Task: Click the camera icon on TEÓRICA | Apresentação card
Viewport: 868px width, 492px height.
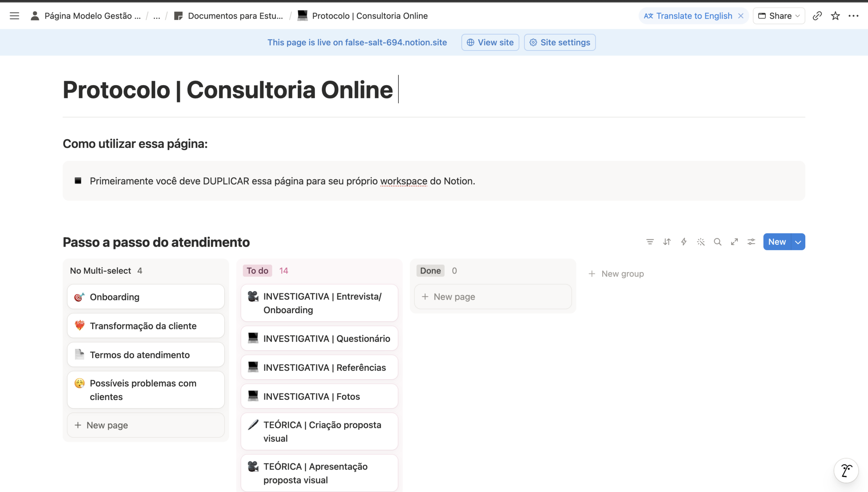Action: tap(253, 466)
